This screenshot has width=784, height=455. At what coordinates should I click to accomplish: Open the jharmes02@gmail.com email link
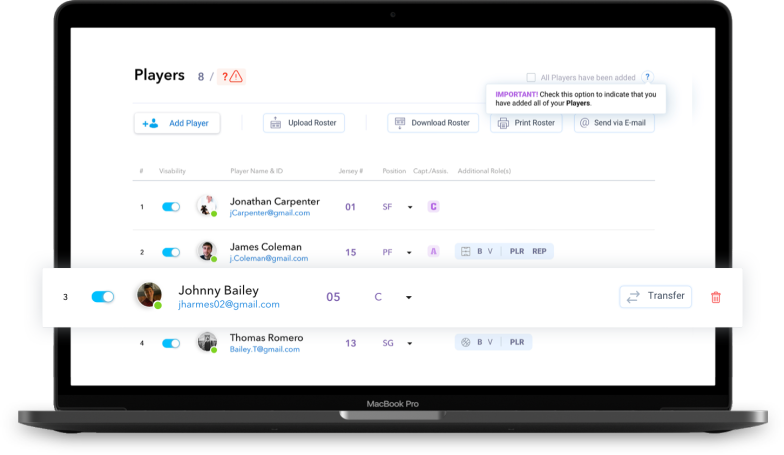[228, 304]
